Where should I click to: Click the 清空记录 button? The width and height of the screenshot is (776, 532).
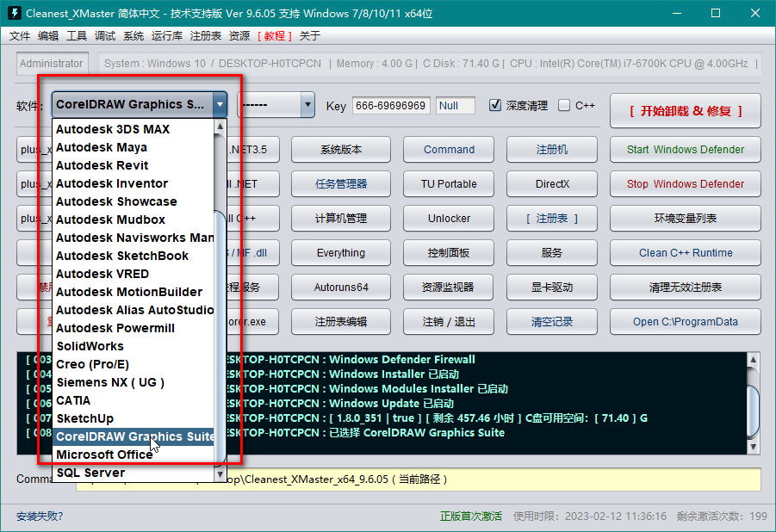[x=552, y=322]
